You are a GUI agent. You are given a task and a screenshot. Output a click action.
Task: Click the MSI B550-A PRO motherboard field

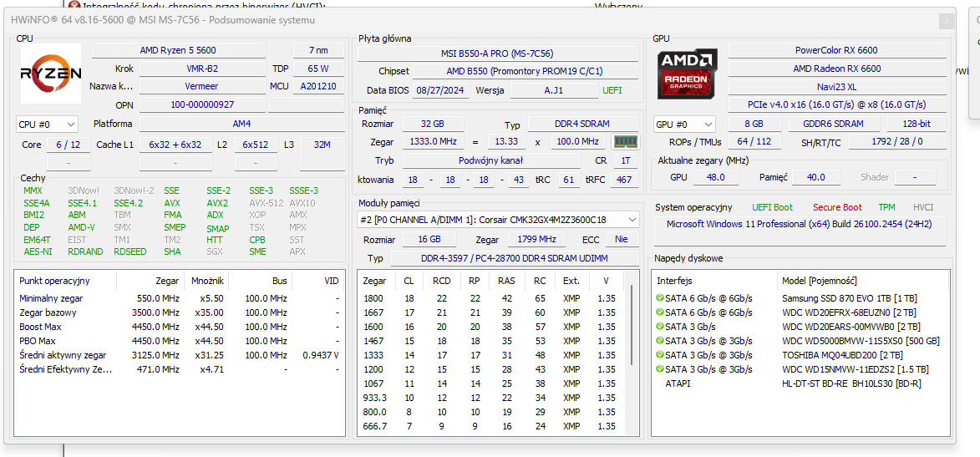[497, 53]
